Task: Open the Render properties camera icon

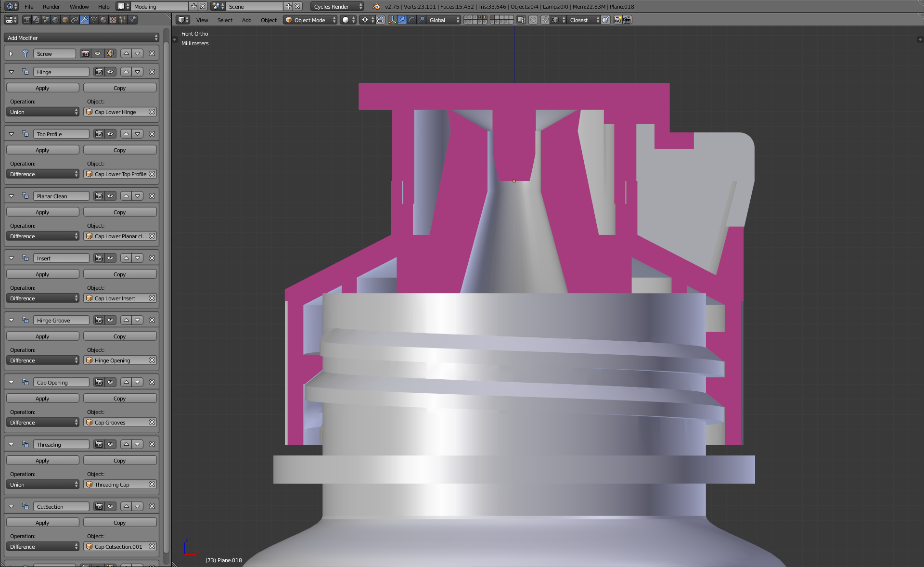Action: coord(27,20)
